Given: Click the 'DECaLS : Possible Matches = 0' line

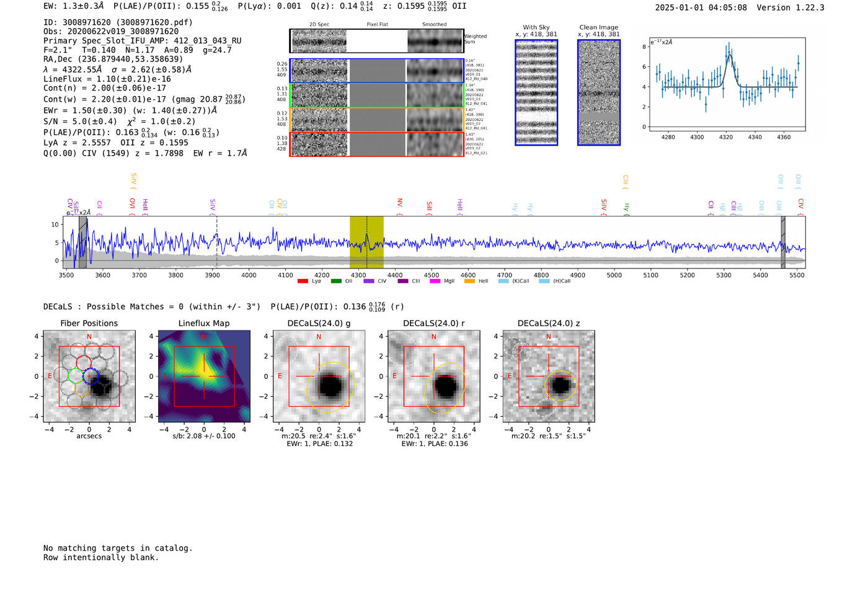Looking at the screenshot, I should 152,306.
